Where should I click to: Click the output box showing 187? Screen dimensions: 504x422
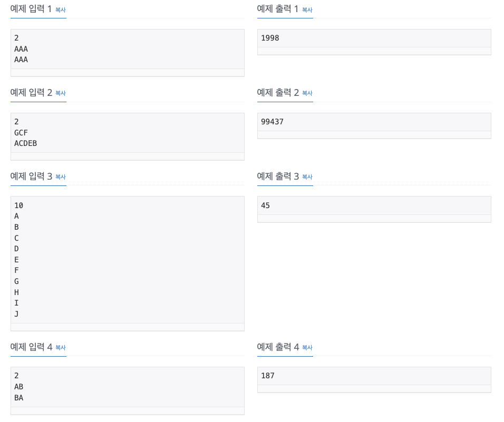tap(374, 376)
